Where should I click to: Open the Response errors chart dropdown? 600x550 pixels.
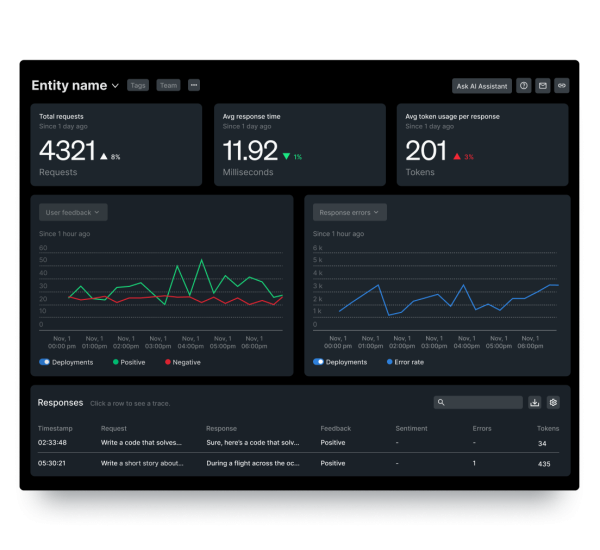350,212
